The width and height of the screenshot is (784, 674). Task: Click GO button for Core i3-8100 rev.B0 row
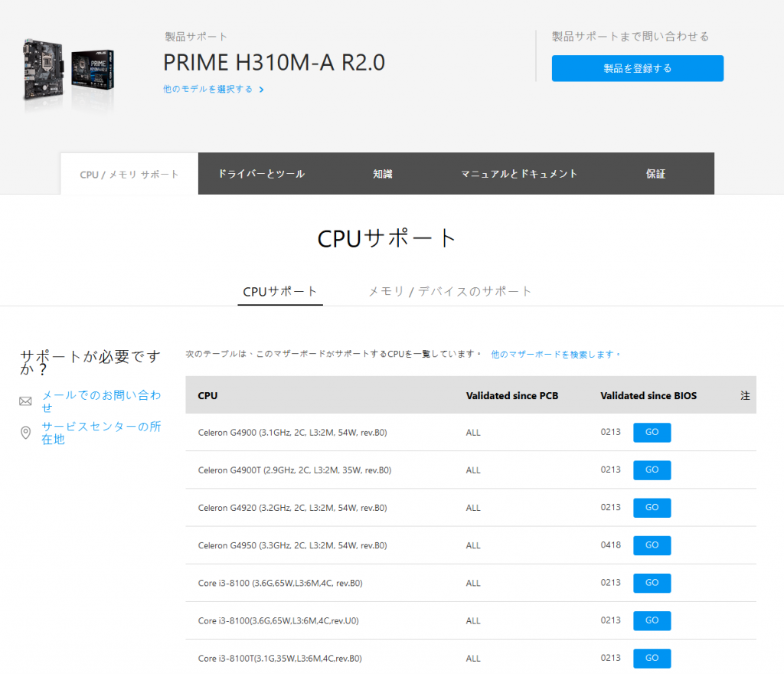[x=652, y=583]
